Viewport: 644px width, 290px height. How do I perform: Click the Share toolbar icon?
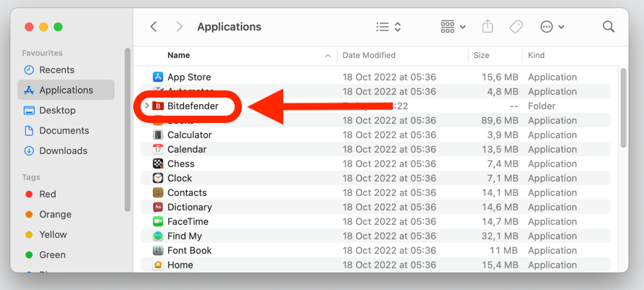click(487, 27)
